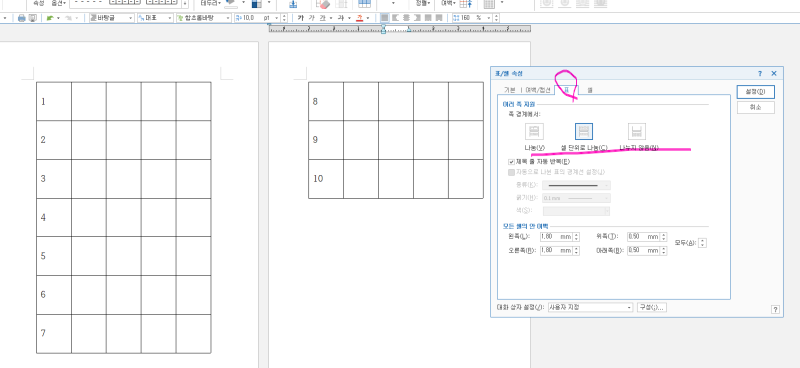Image resolution: width=800 pixels, height=368 pixels.
Task: Click the 위쪽 margin stepper arrows
Action: pyautogui.click(x=664, y=237)
